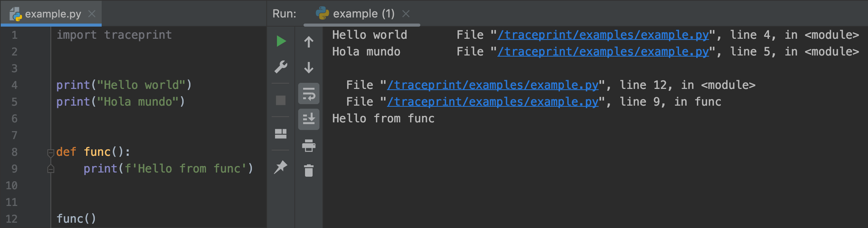The height and width of the screenshot is (228, 868).
Task: Close the example (1) run tab
Action: point(406,14)
